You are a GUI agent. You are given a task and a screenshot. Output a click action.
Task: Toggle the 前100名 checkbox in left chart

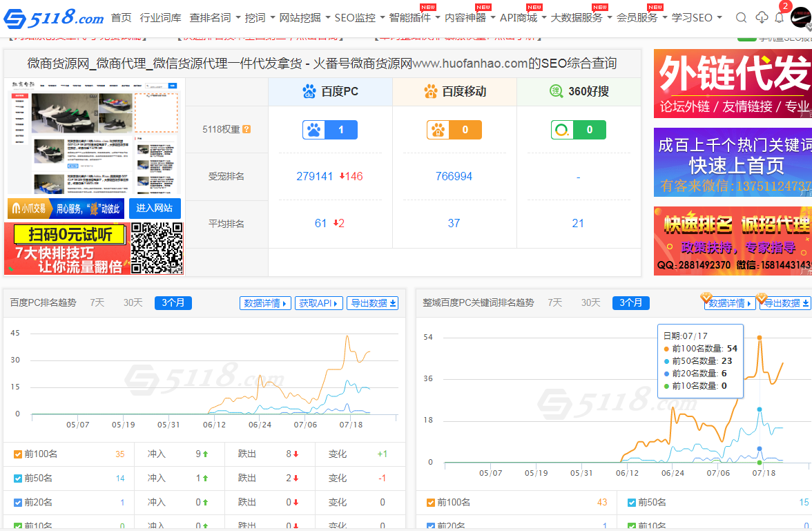point(18,454)
